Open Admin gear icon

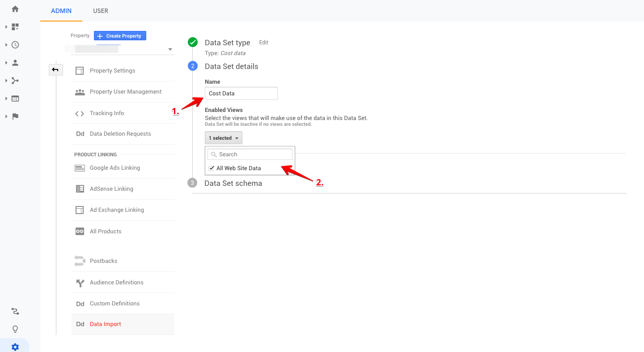click(x=15, y=347)
